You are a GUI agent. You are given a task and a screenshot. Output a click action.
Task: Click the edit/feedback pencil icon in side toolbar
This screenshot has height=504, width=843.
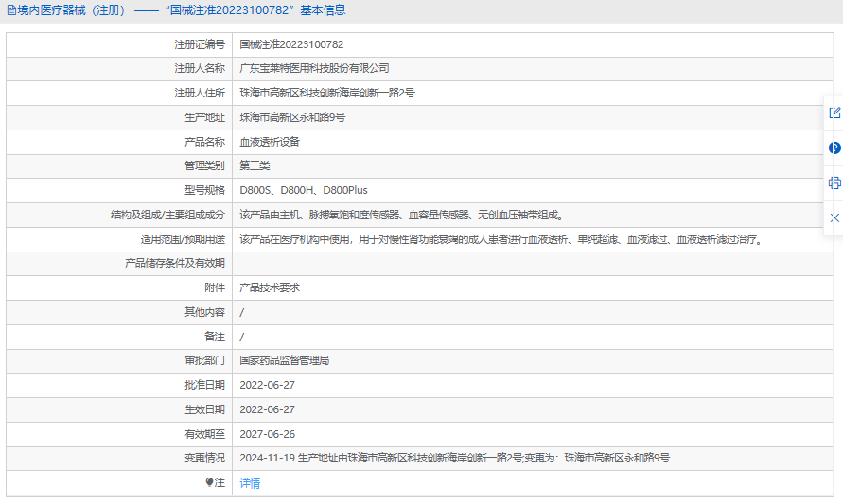pos(834,113)
